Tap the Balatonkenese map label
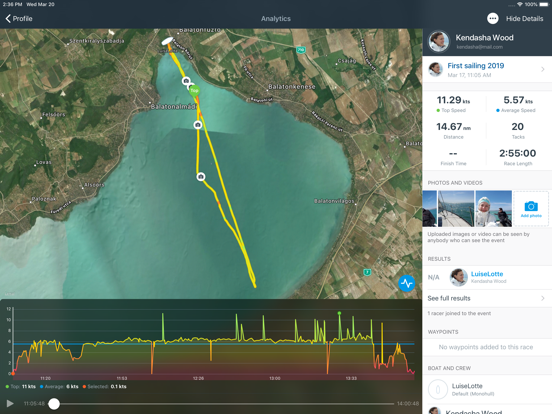The height and width of the screenshot is (414, 552). coord(292,87)
